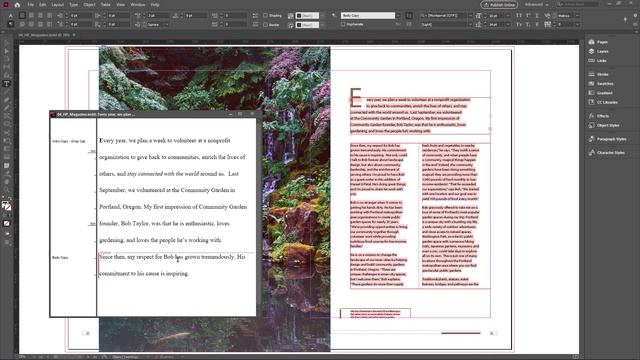Image resolution: width=640 pixels, height=360 pixels.
Task: Click the word 'September' in Story Editor text
Action: click(x=112, y=190)
